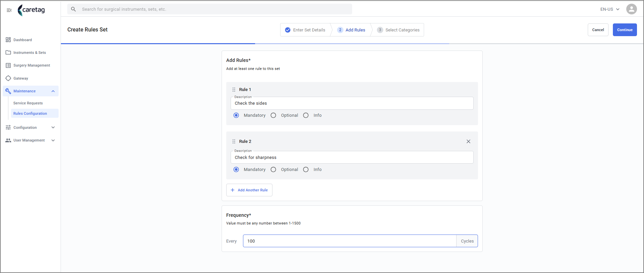The width and height of the screenshot is (644, 273).
Task: Click the Instruments & Sets folder icon
Action: click(x=8, y=53)
